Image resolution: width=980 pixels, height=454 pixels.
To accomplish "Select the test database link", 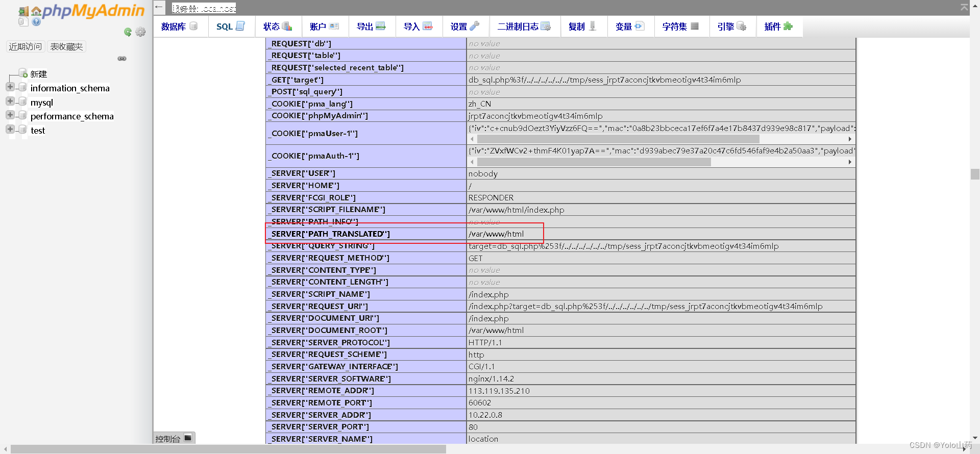I will [38, 131].
